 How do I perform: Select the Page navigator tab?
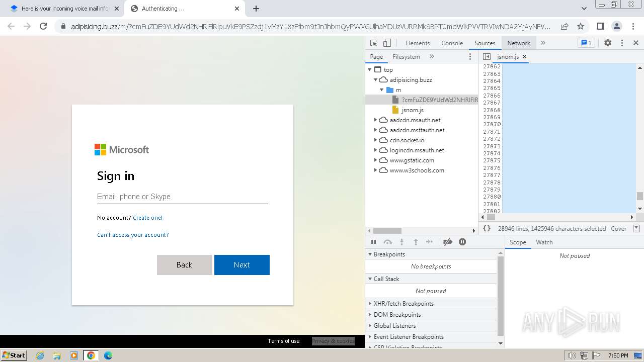pyautogui.click(x=376, y=56)
